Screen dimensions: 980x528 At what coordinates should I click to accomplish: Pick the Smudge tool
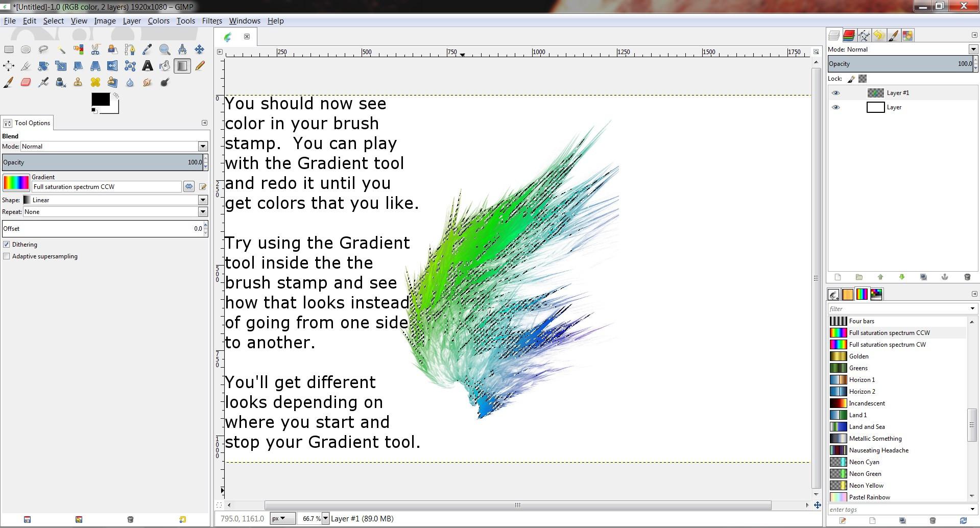[147, 82]
